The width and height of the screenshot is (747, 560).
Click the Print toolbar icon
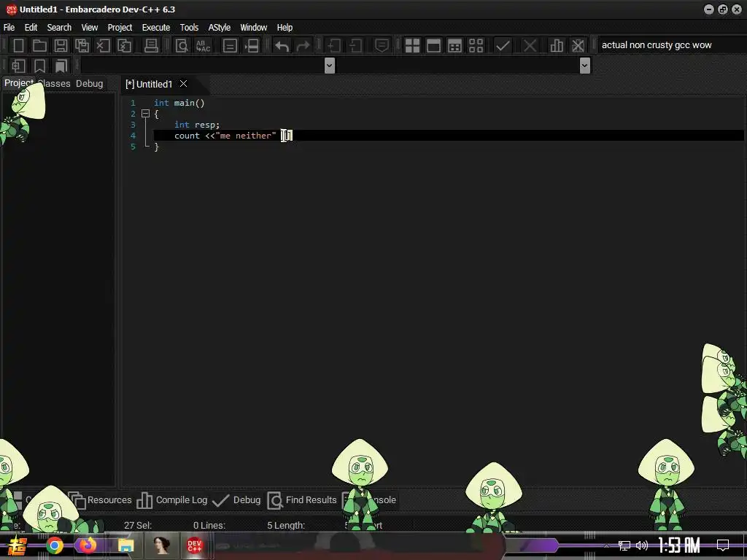pos(151,46)
